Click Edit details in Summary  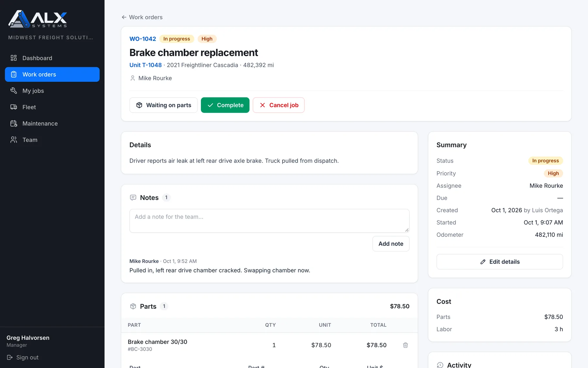pos(499,262)
